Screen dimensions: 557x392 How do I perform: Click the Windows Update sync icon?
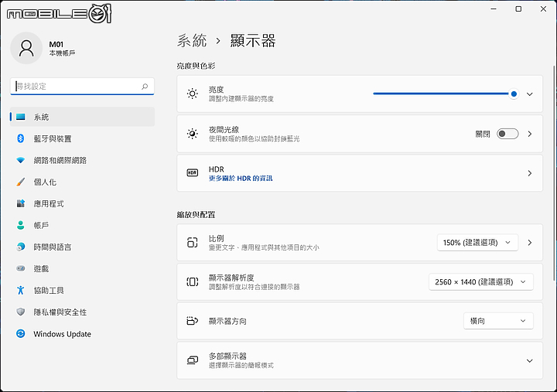(21, 333)
